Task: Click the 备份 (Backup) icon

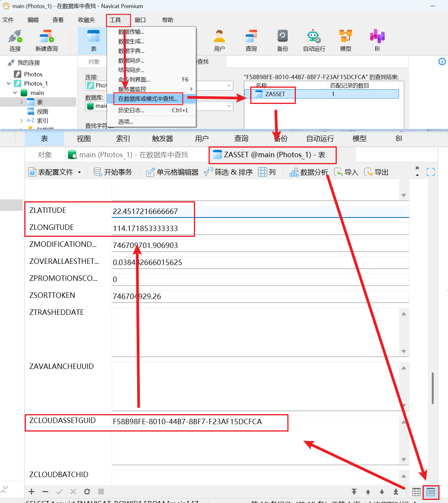Action: (282, 40)
